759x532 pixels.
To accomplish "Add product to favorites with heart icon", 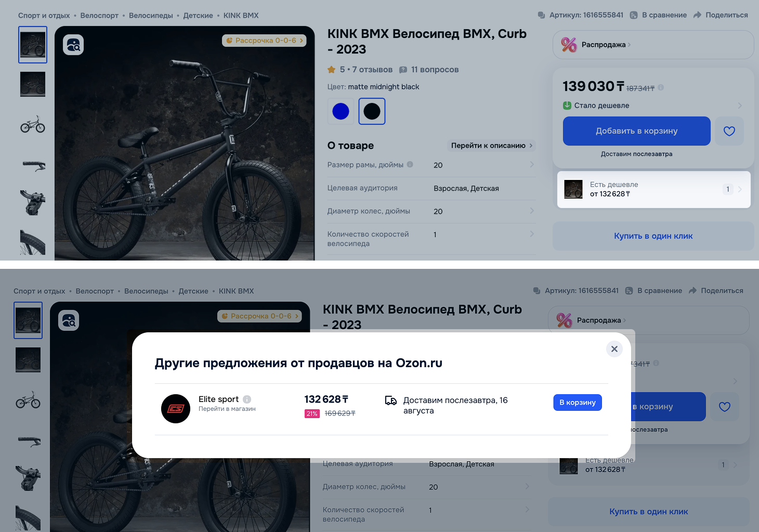I will 729,131.
